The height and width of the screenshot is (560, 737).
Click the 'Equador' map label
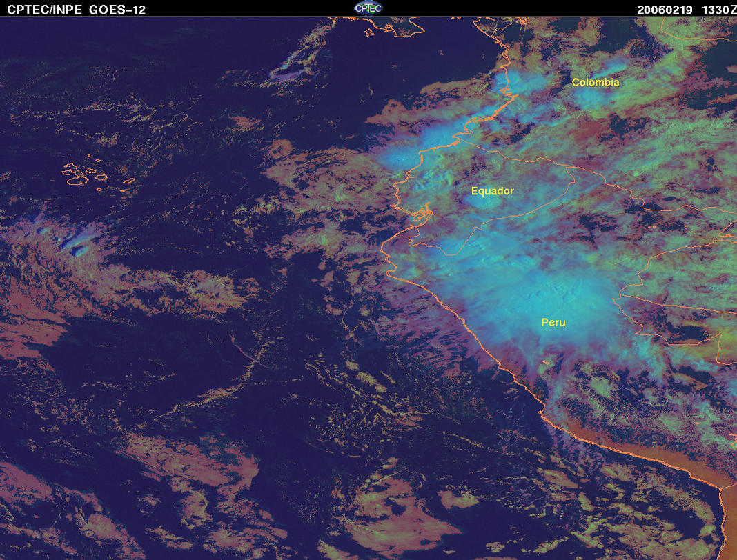tap(492, 191)
